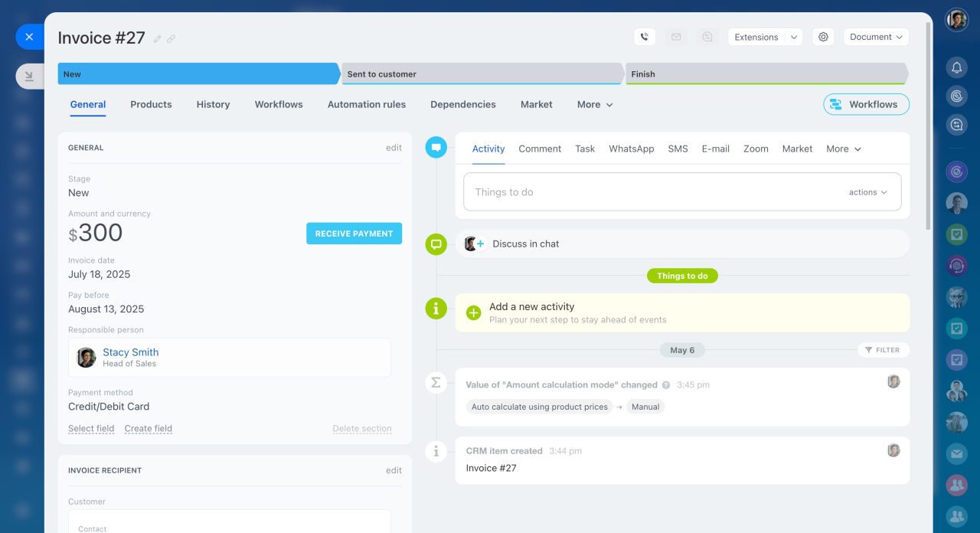Switch to the Products tab
The image size is (980, 533).
click(151, 105)
